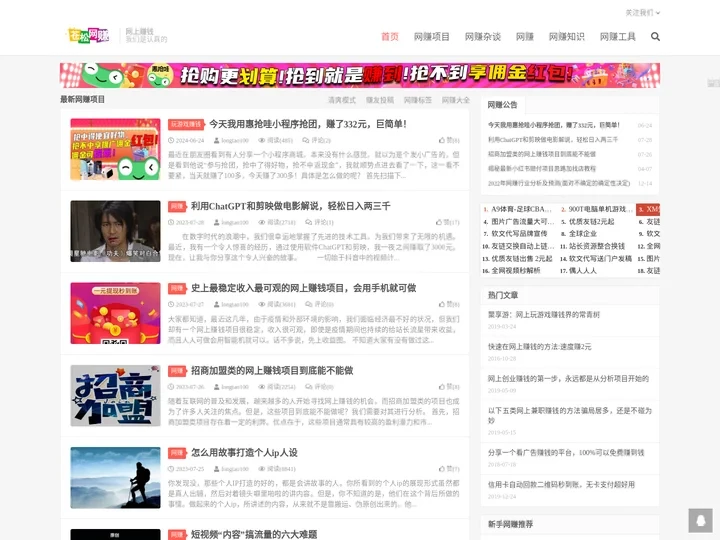Screen dimensions: 720x540
Task: Open announcement 2022年网赚行业分析及预测
Action: [x=559, y=183]
